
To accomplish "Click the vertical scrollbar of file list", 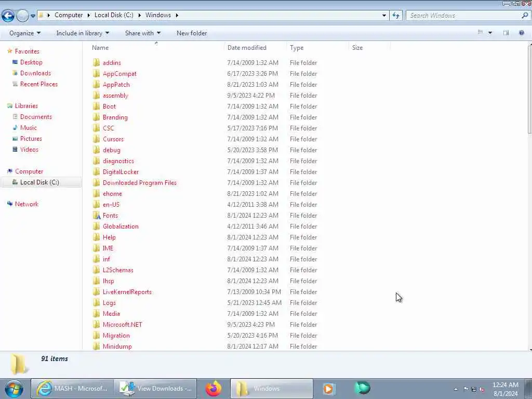I will pos(529,90).
